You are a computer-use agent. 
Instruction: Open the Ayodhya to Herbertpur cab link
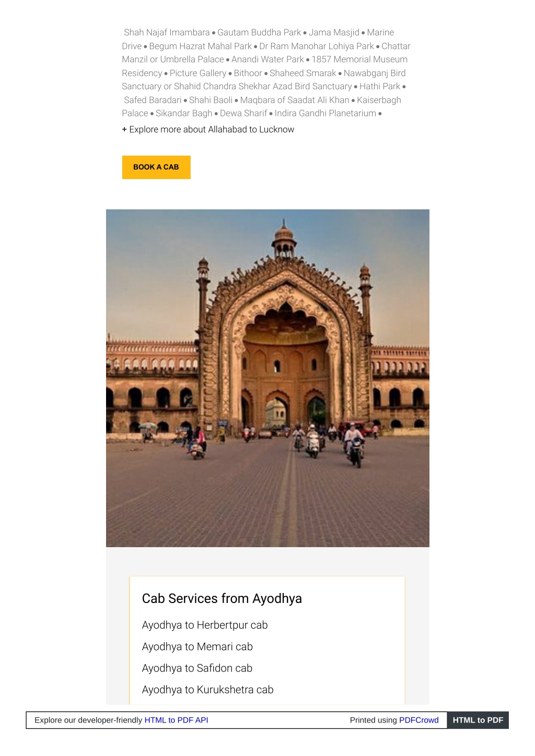[x=205, y=625]
